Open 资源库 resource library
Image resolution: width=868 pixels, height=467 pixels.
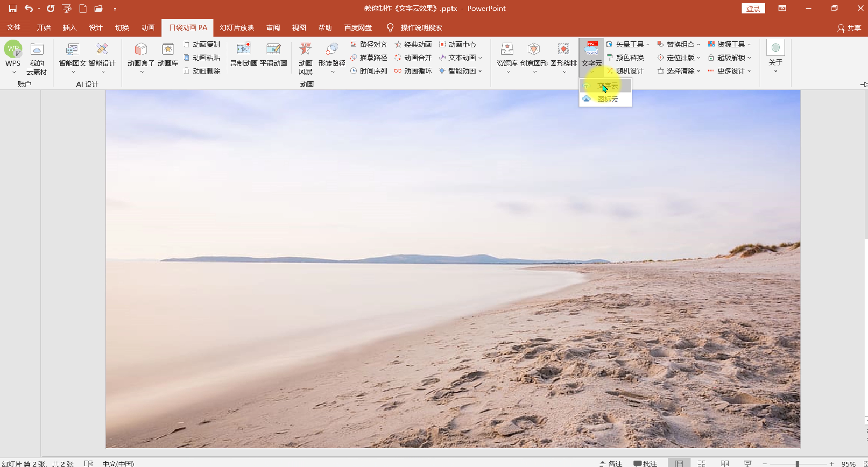pyautogui.click(x=507, y=58)
